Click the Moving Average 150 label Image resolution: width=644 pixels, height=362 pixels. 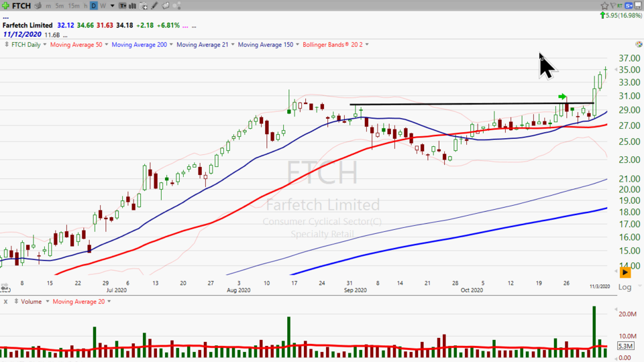coord(266,45)
